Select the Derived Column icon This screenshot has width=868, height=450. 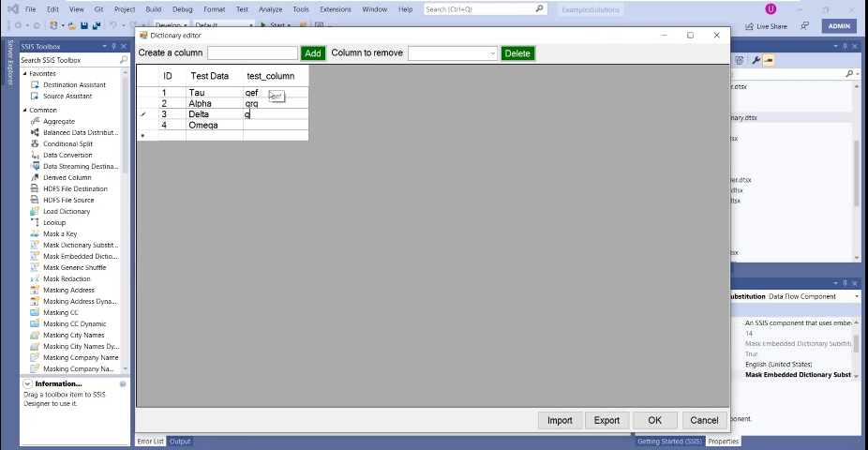click(x=35, y=177)
